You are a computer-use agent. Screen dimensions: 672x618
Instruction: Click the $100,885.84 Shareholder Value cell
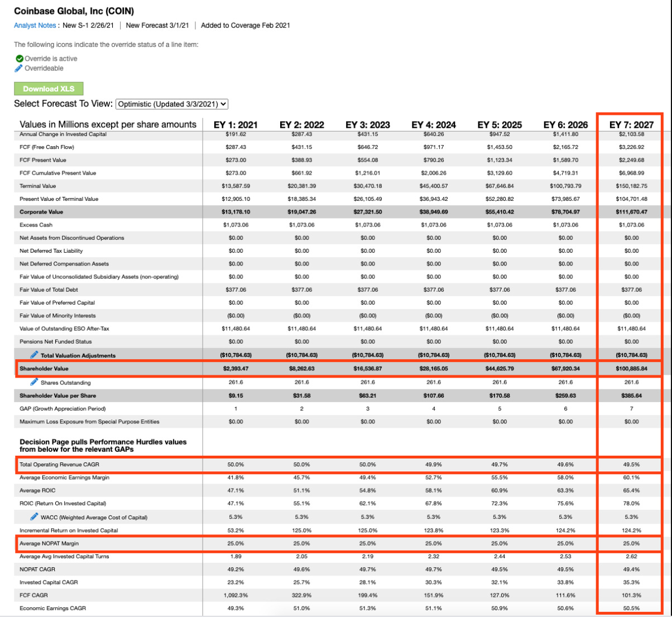[631, 369]
